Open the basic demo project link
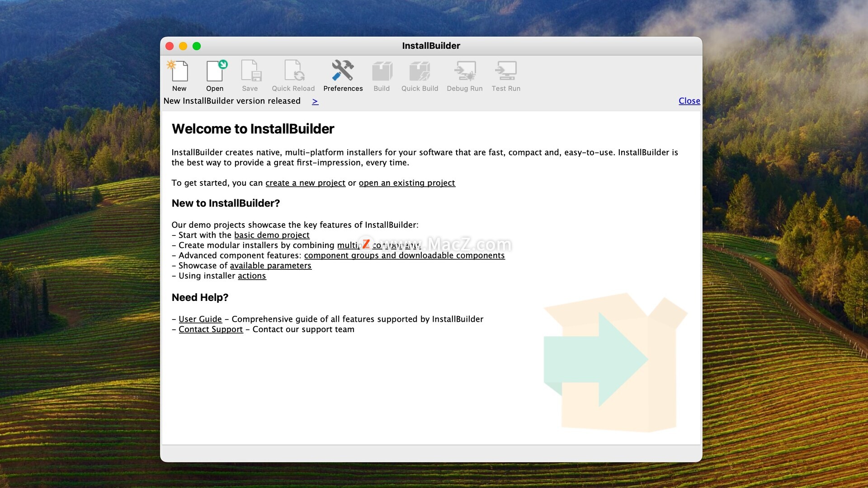The height and width of the screenshot is (488, 868). point(272,235)
